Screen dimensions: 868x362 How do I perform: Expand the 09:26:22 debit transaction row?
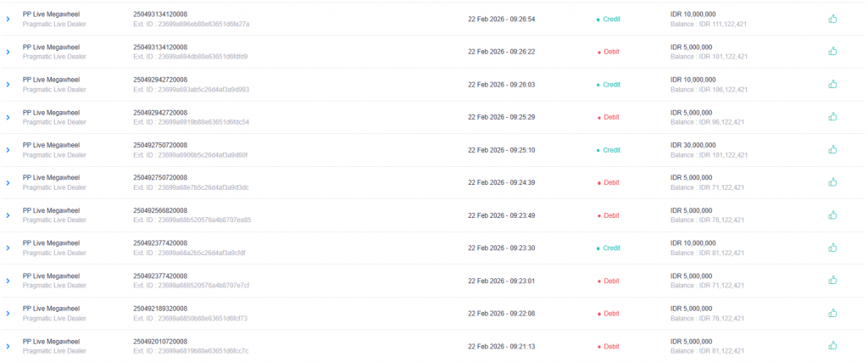[8, 52]
